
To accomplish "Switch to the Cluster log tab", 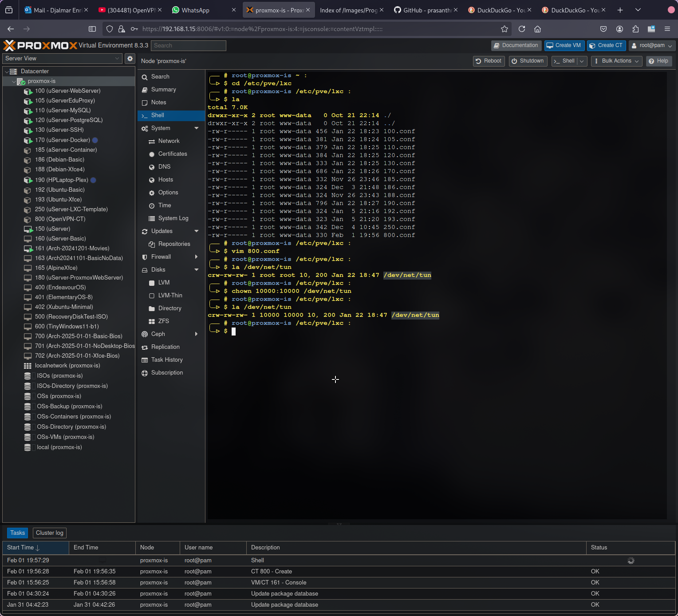I will [49, 533].
